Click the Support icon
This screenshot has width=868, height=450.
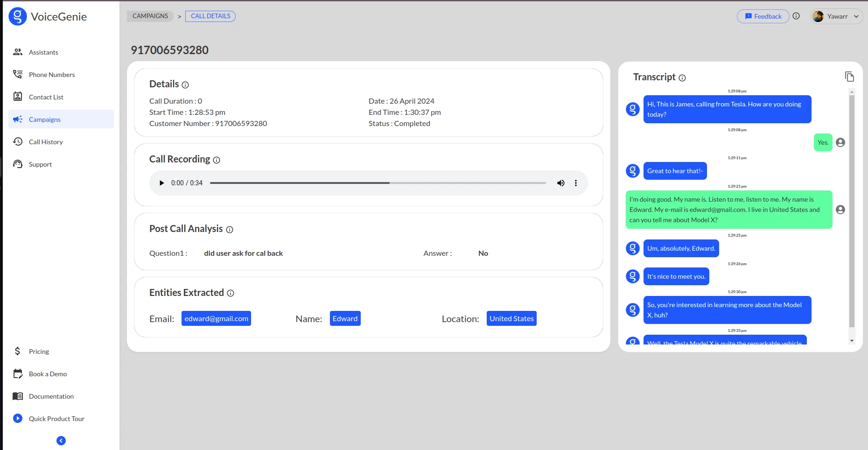(x=18, y=164)
